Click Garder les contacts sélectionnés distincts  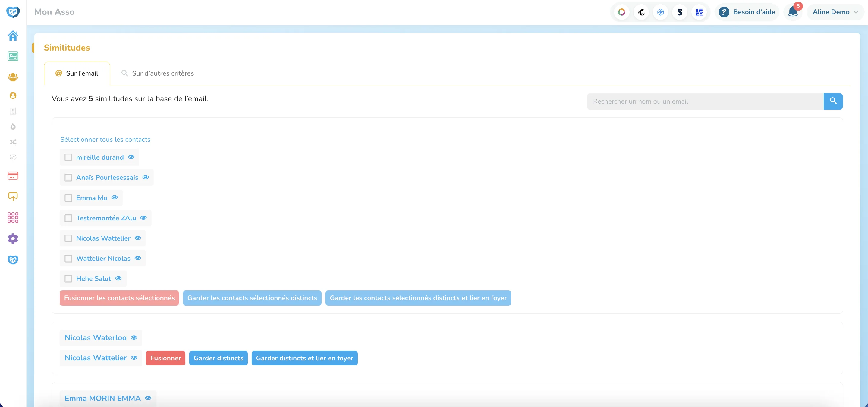click(252, 298)
